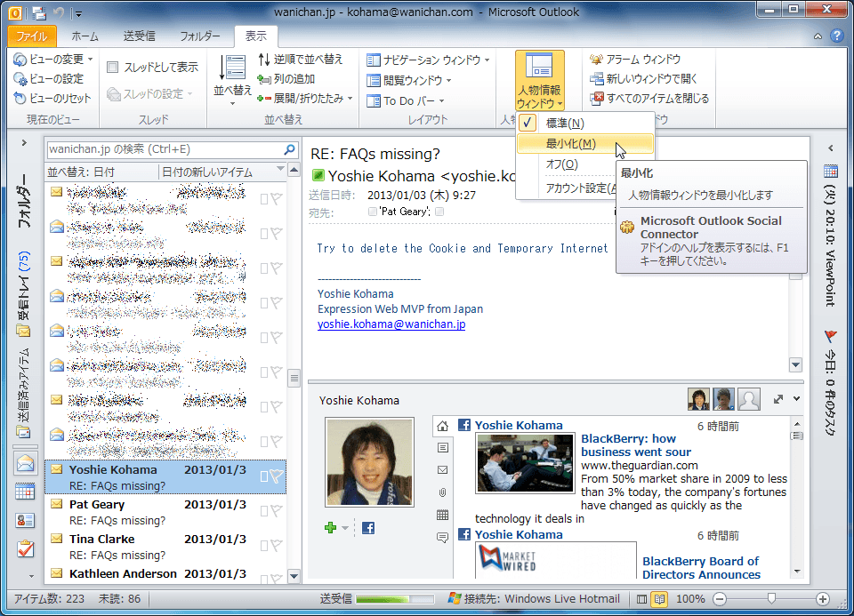Image resolution: width=854 pixels, height=616 pixels.
Task: Expand the collapsed To-Do bar arrow
Action: coord(831,148)
